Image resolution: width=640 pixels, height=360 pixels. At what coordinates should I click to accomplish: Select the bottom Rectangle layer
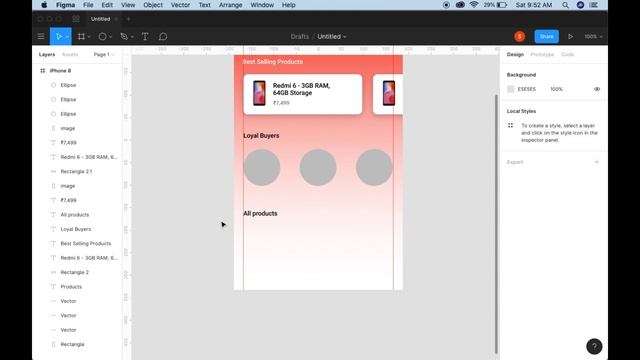click(72, 344)
